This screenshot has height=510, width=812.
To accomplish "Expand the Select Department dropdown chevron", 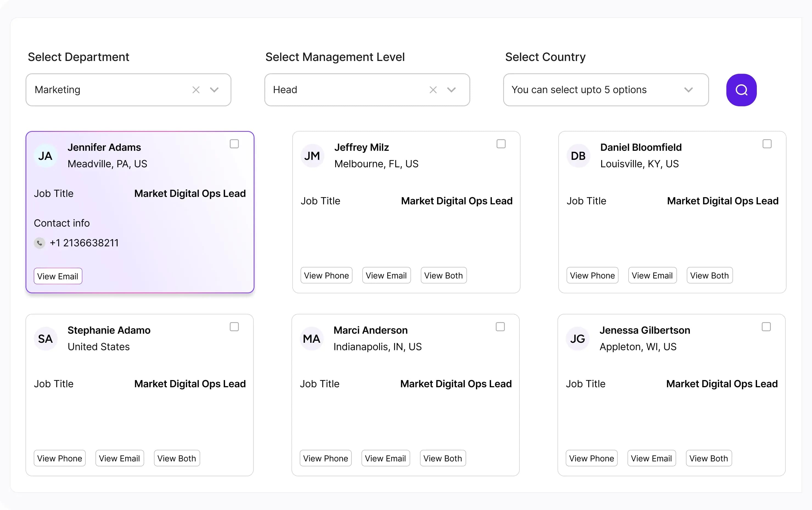I will (214, 90).
